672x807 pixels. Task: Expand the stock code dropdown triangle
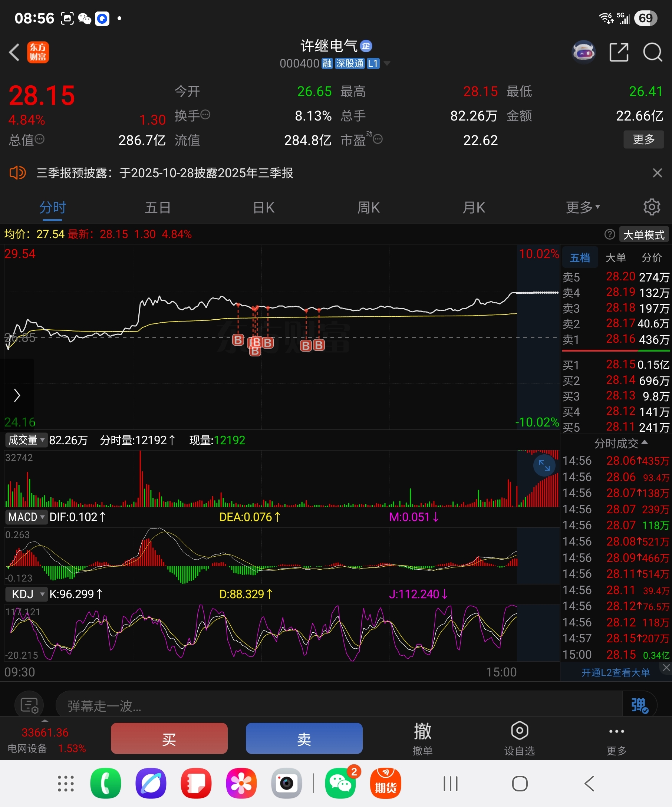click(387, 63)
